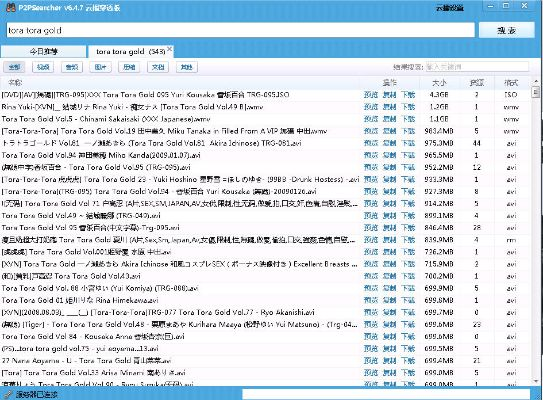The image size is (543, 400).
Task: Click the 操作 column header
Action: point(389,82)
